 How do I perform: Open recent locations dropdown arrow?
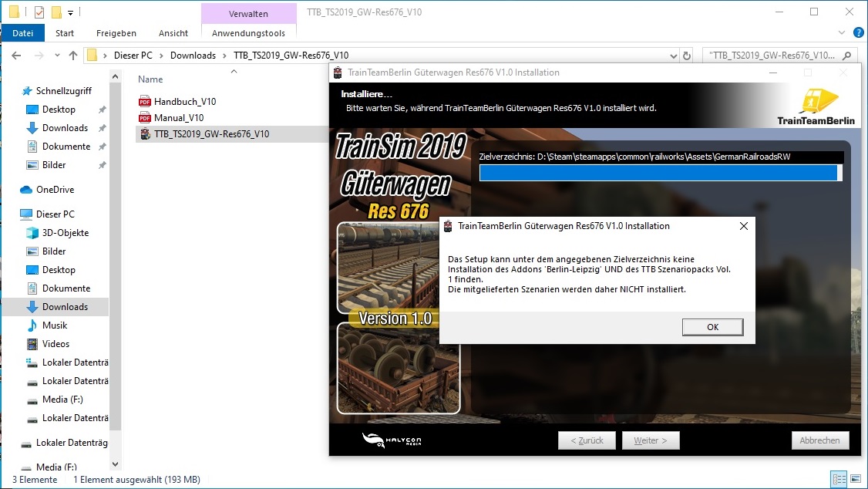[x=57, y=56]
